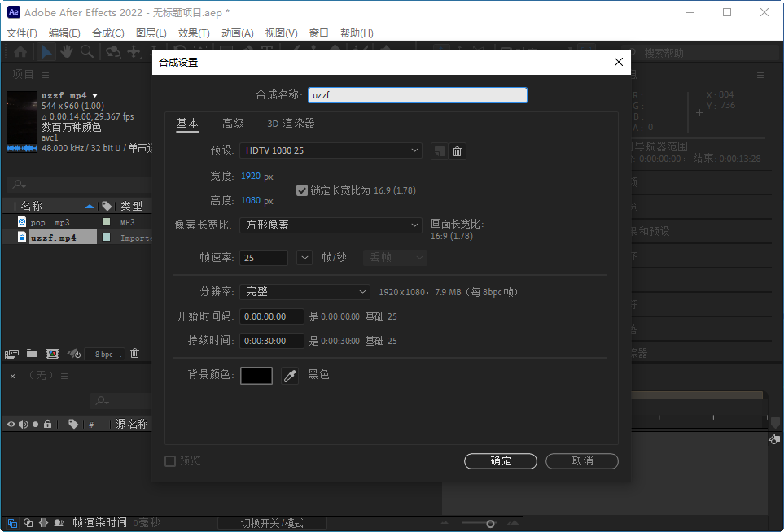Click the delete preset trash icon
The height and width of the screenshot is (532, 784).
(x=457, y=150)
